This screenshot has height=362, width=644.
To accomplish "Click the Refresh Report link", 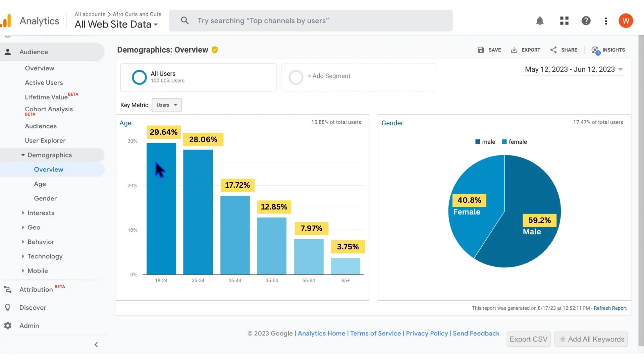I will point(610,308).
